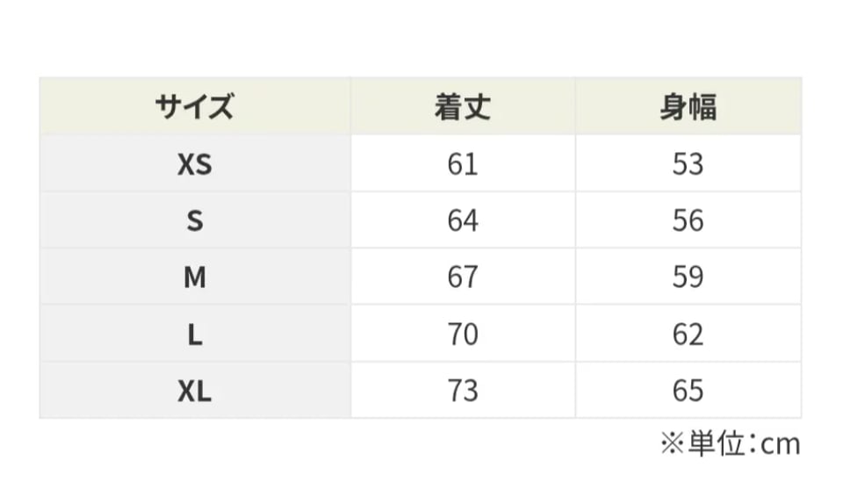Click the ※ mark in the unit note

point(672,444)
